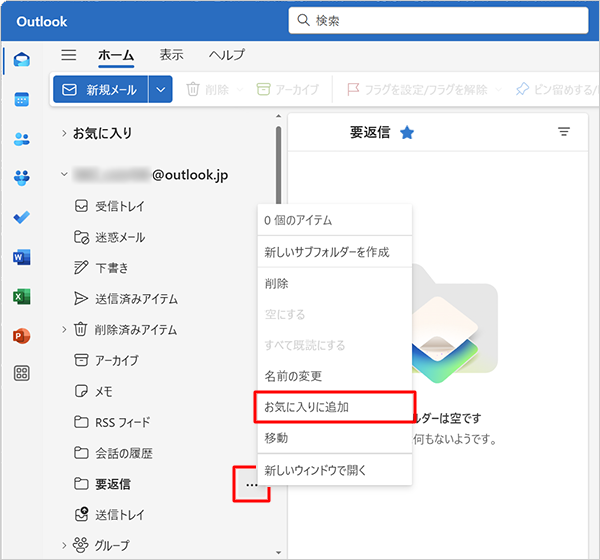Open the 新規メール dropdown arrow
The height and width of the screenshot is (560, 600).
pos(161,90)
